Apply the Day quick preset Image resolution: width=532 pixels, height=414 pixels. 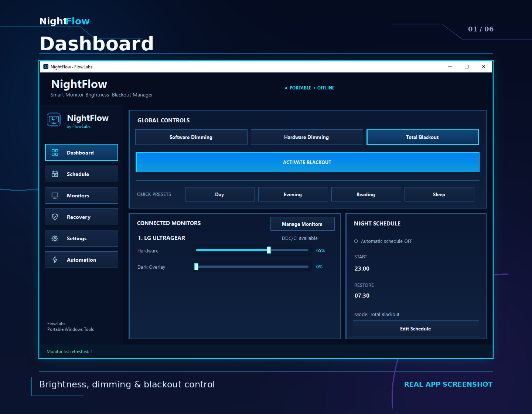220,194
